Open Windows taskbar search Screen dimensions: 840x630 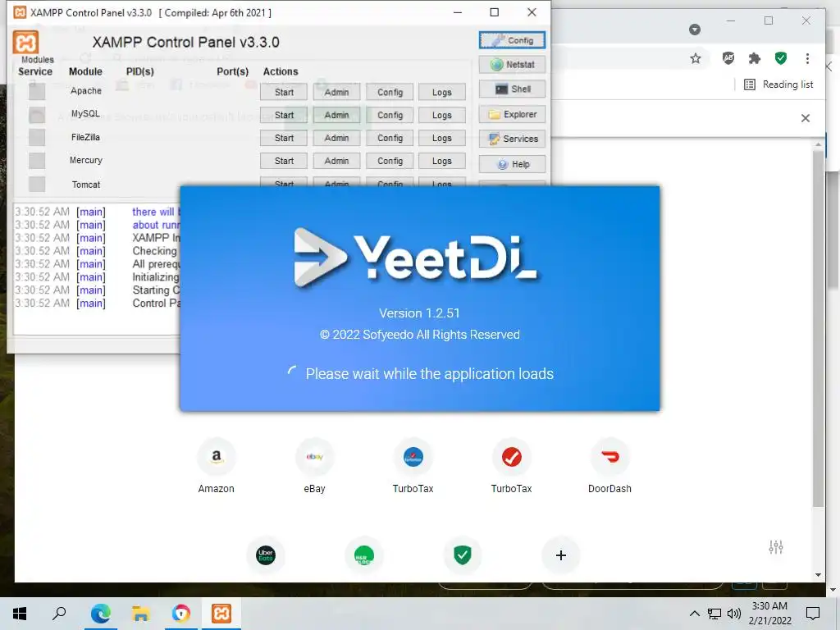[x=59, y=614]
